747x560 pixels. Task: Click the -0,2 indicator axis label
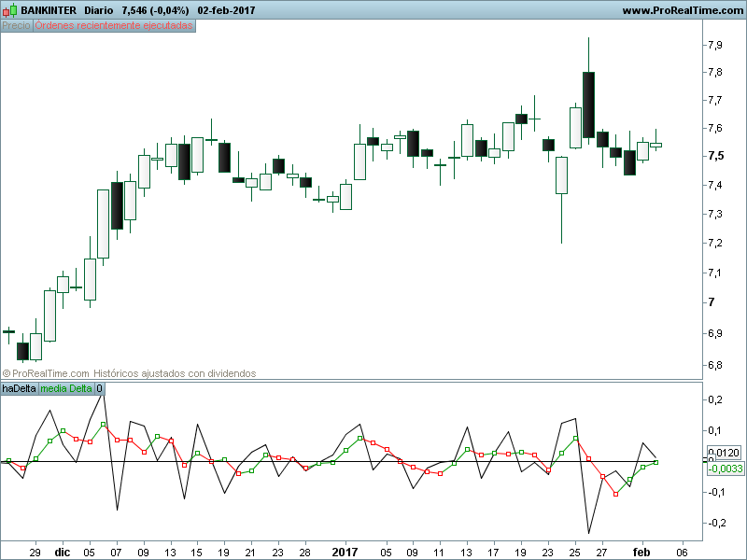click(716, 523)
